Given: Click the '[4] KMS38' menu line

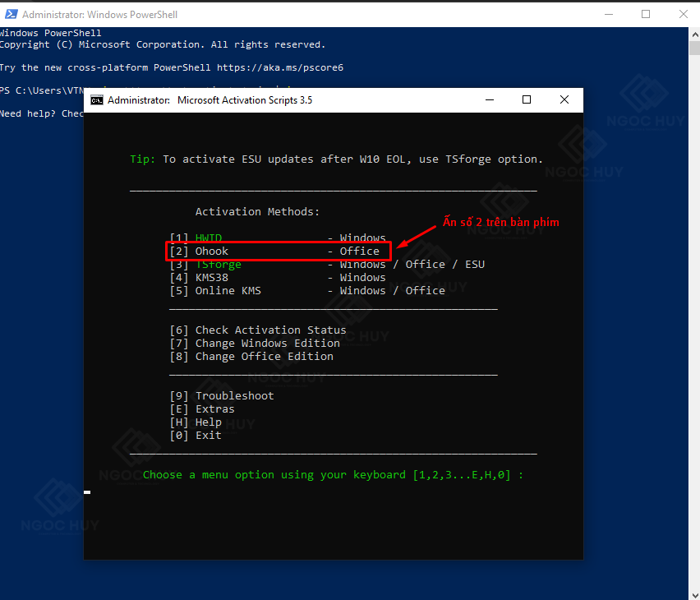Looking at the screenshot, I should [277, 278].
